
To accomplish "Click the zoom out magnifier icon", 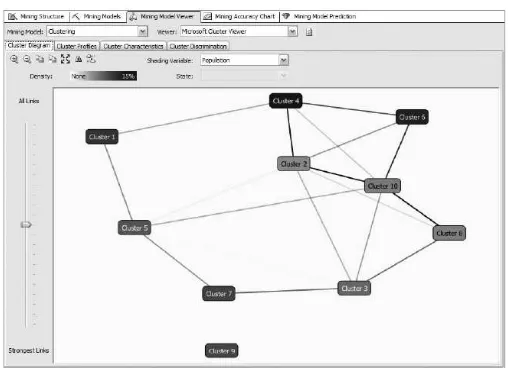I will (x=27, y=59).
